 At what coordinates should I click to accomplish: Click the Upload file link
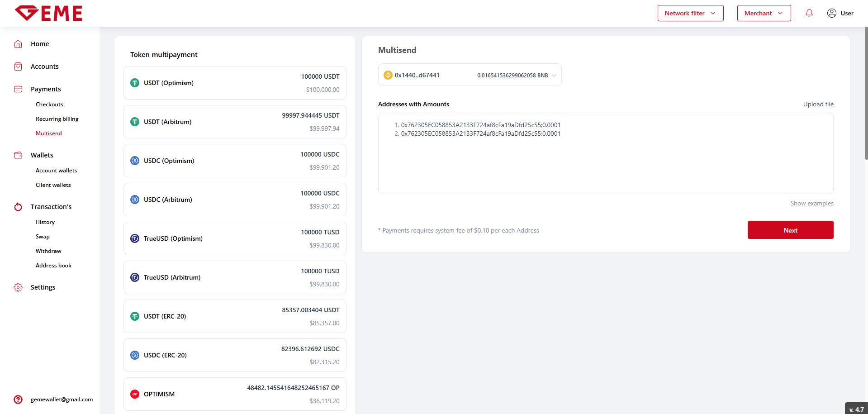pyautogui.click(x=818, y=104)
